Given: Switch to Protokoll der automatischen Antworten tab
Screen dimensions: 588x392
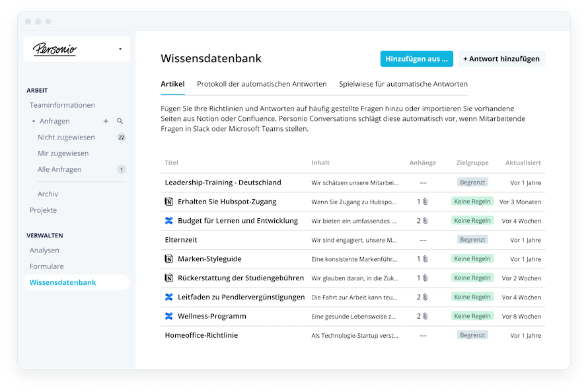Looking at the screenshot, I should (x=262, y=84).
